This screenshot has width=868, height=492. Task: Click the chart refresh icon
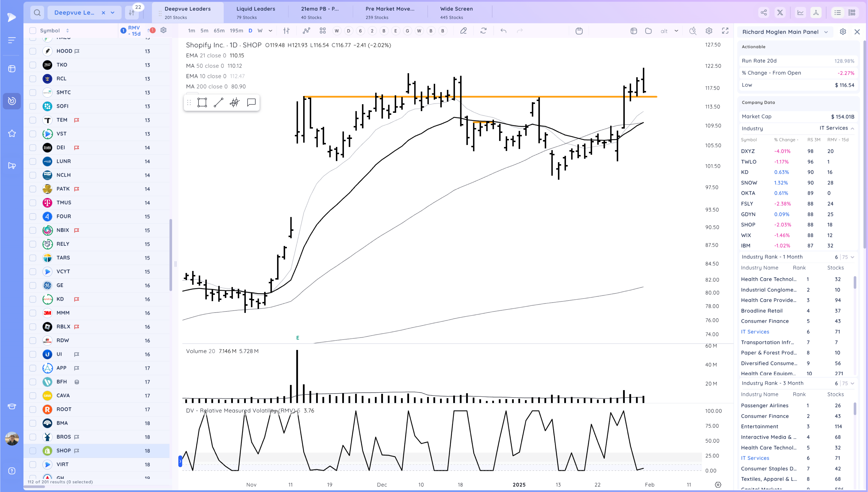pyautogui.click(x=483, y=31)
